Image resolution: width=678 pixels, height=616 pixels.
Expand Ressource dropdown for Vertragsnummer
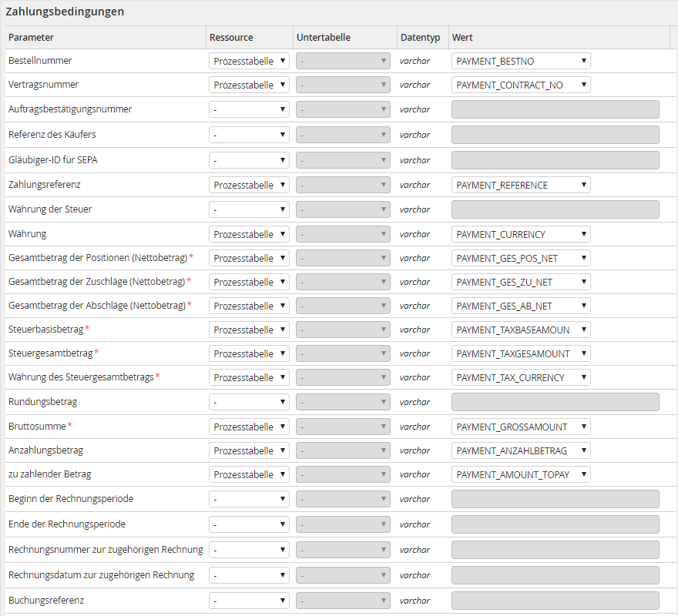249,85
